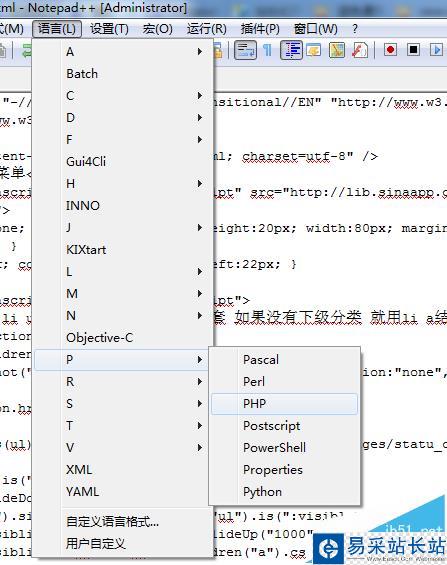447x565 pixels.
Task: Open the ? help menu
Action: [x=355, y=28]
